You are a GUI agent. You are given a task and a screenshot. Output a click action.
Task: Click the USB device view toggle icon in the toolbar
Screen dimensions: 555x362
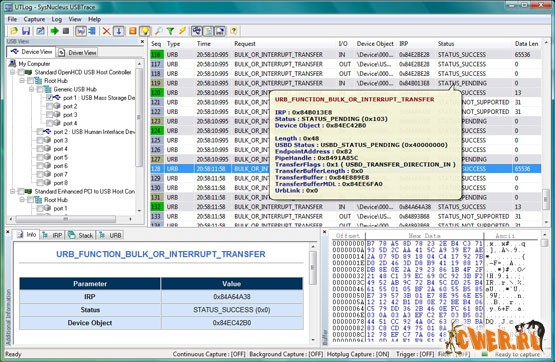tap(197, 31)
